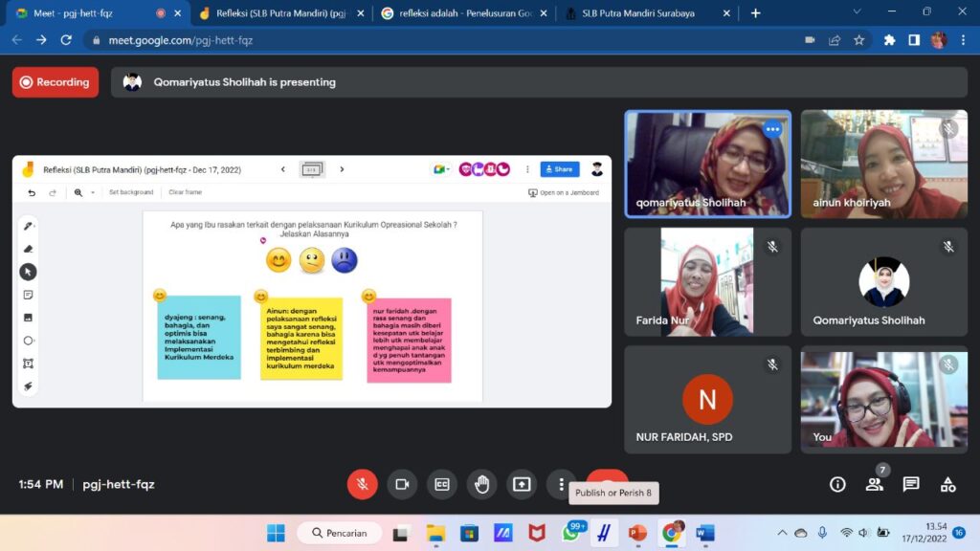Expand the system tray hidden icons chevron
The height and width of the screenshot is (551, 980).
pyautogui.click(x=782, y=533)
